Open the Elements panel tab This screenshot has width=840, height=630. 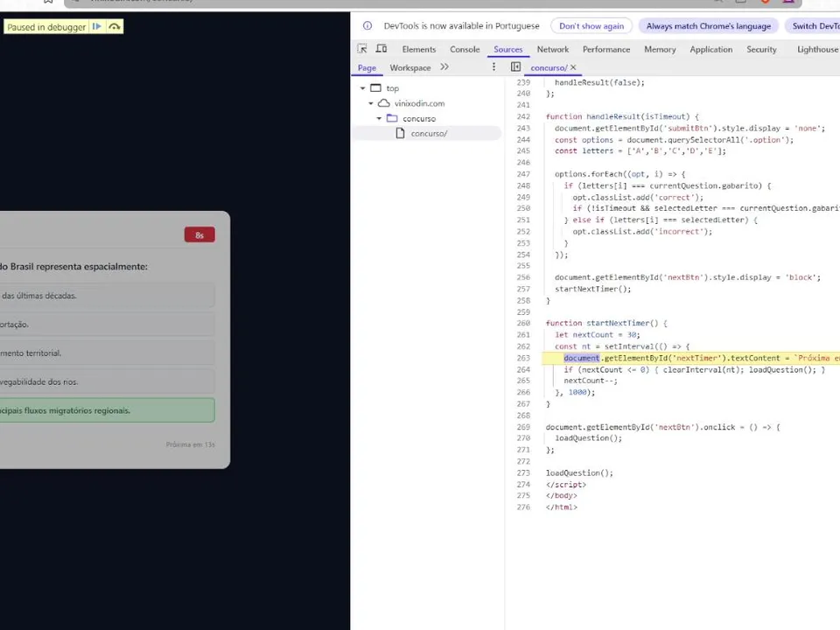419,49
